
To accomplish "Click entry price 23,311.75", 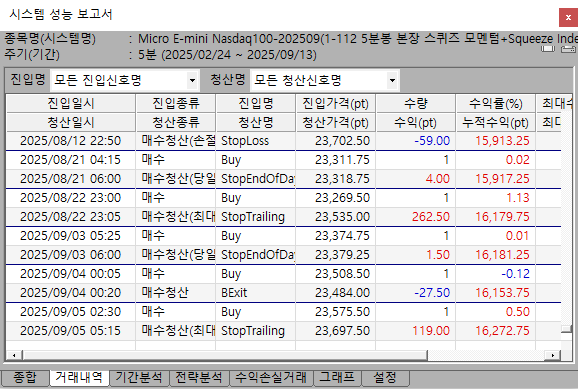I will tap(342, 160).
